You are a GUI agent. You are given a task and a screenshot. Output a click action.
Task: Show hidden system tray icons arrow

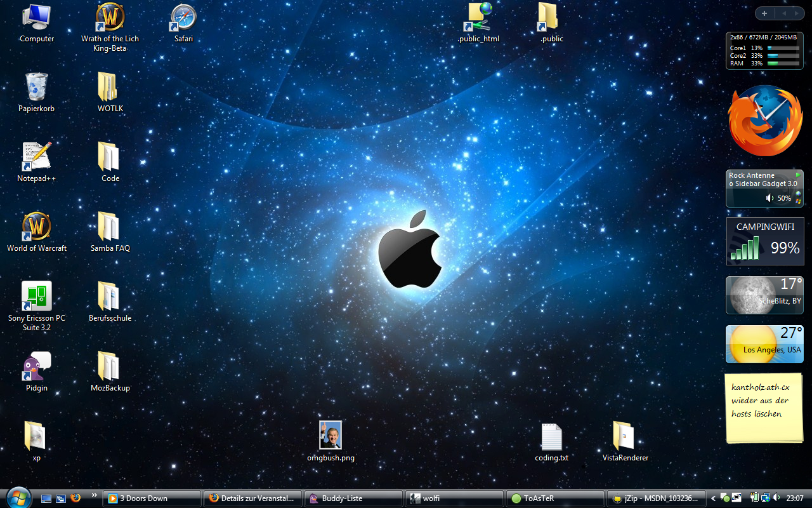pos(713,498)
